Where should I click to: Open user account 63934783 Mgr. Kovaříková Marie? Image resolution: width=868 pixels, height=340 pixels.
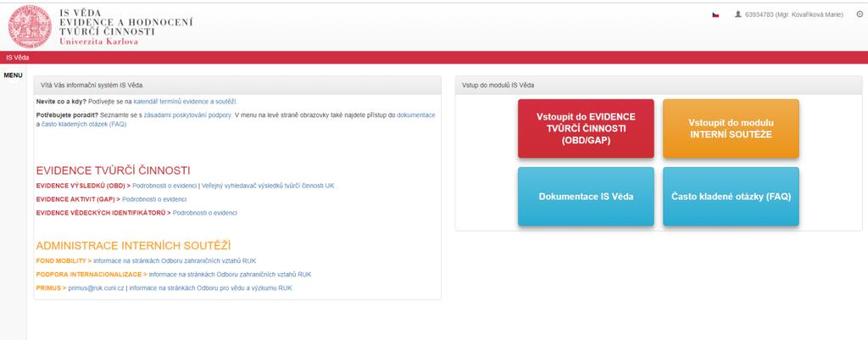point(793,15)
